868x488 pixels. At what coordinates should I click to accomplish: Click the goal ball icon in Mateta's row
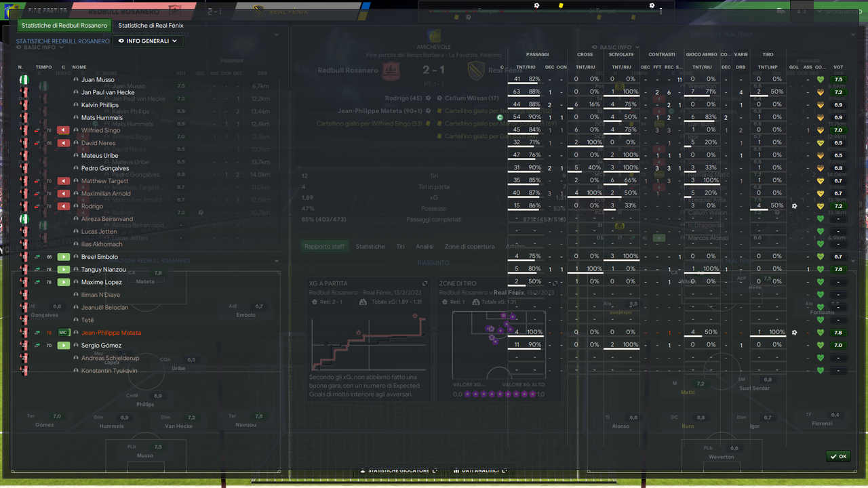tap(794, 333)
